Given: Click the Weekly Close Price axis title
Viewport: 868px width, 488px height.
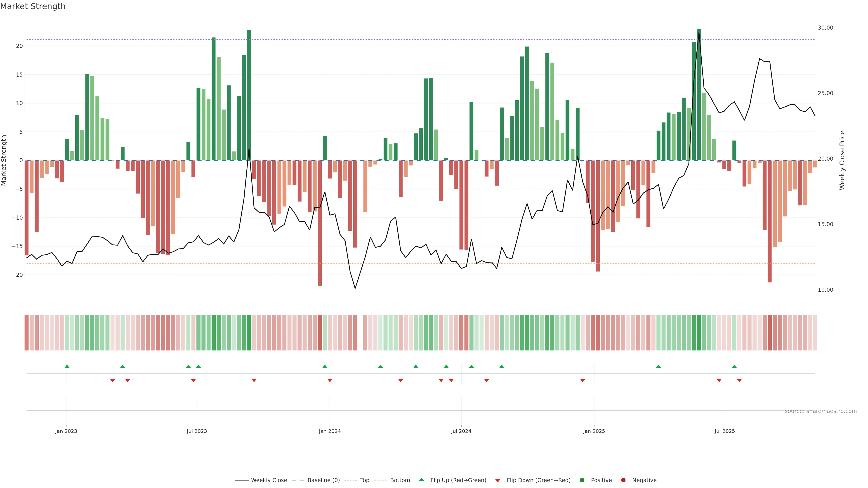Looking at the screenshot, I should tap(842, 160).
